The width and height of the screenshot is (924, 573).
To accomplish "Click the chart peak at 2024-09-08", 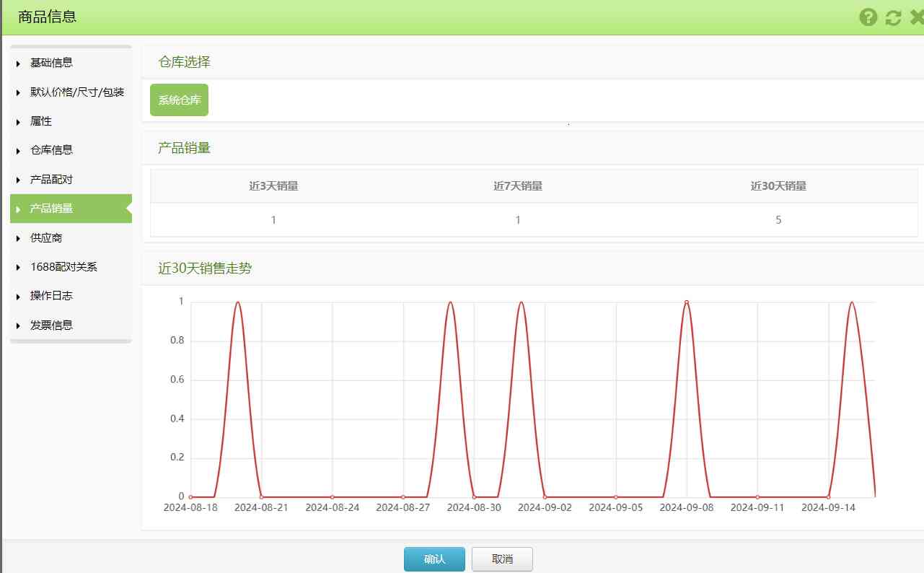I will (x=687, y=302).
